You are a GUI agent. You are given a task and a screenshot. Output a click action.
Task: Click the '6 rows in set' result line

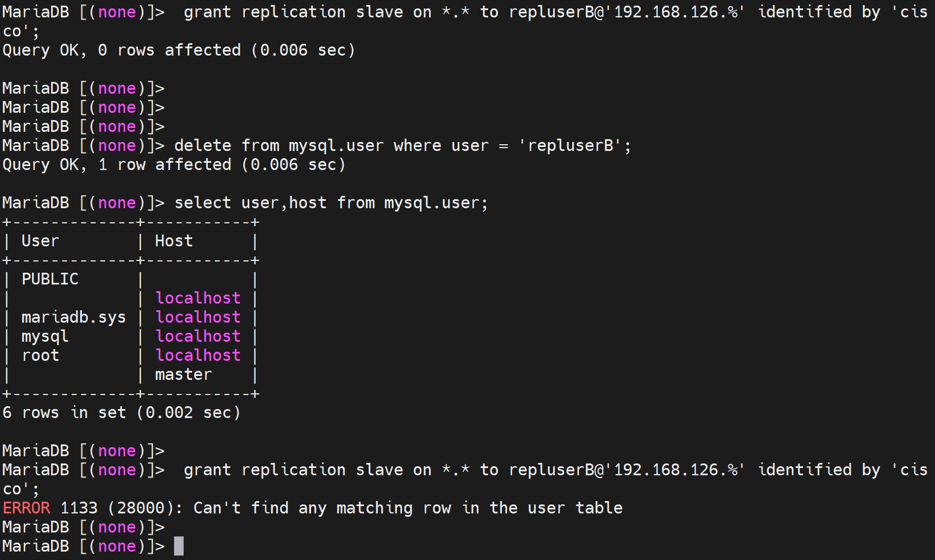(121, 412)
